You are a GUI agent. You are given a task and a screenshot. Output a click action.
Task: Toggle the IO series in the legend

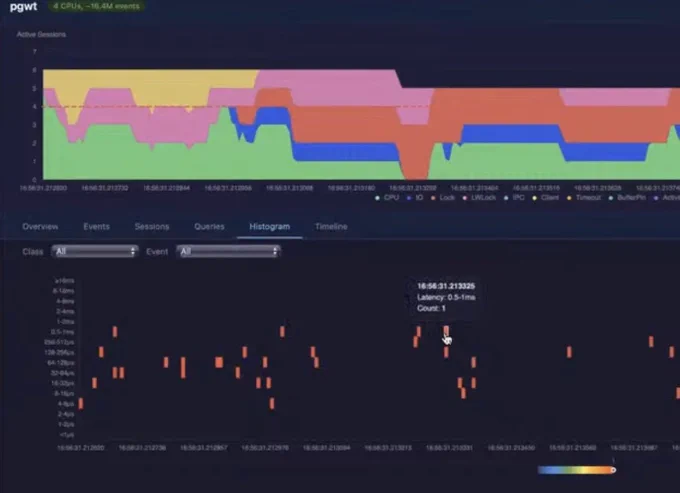tap(415, 198)
